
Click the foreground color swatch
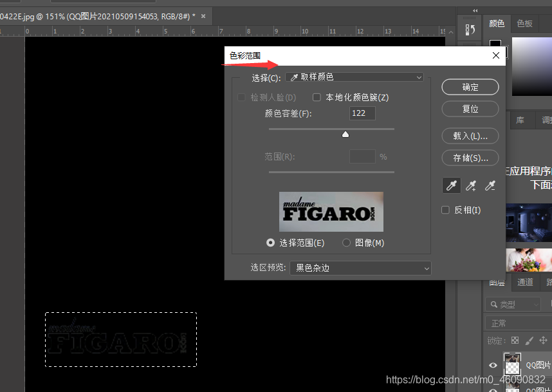(x=495, y=44)
